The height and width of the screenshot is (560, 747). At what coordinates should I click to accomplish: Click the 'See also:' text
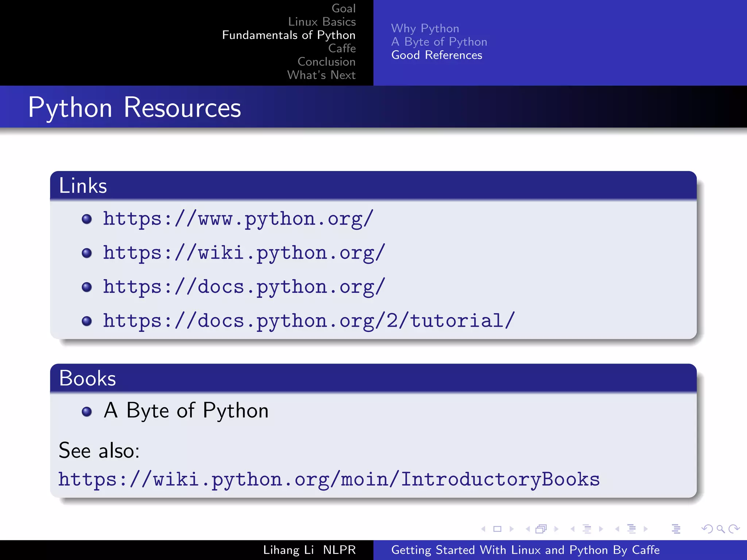[99, 450]
